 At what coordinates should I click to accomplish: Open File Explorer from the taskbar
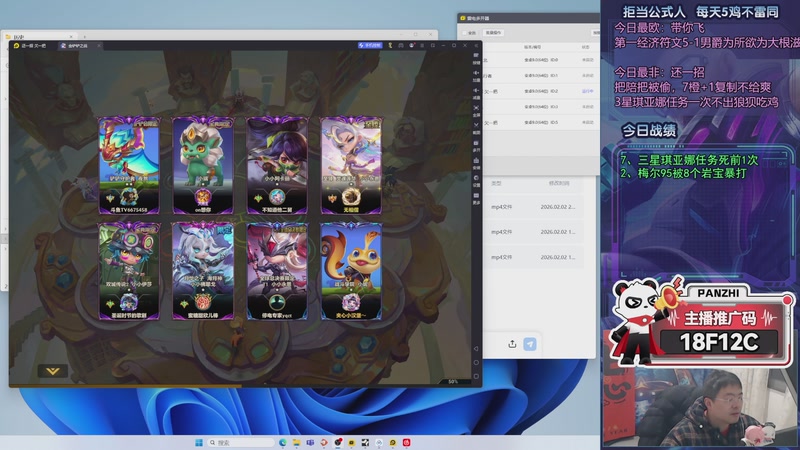[296, 442]
